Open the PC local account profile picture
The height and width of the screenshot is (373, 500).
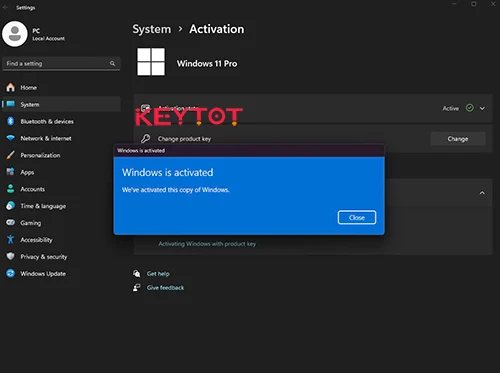point(15,34)
